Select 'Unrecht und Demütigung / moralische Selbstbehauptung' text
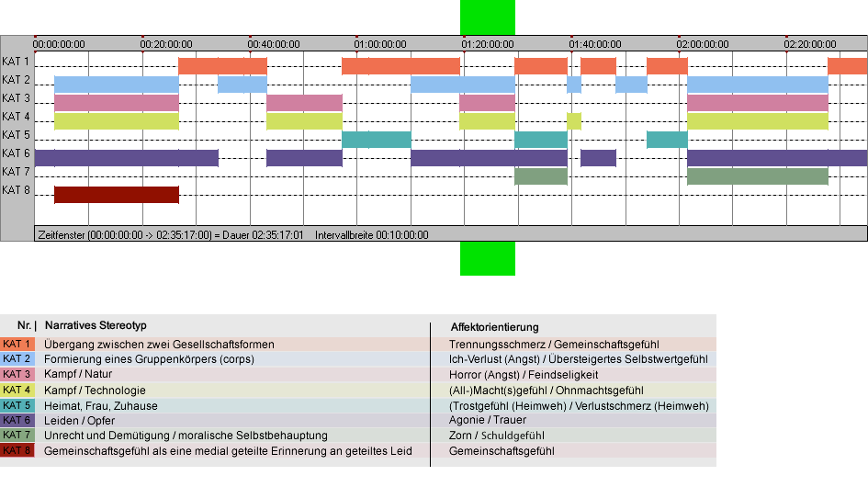The height and width of the screenshot is (487, 868). 186,436
